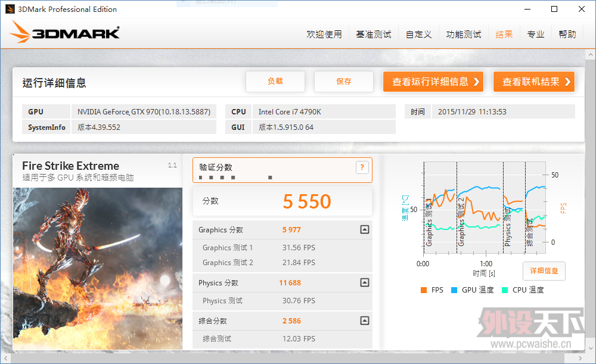The image size is (596, 364).
Task: Click the 3DMark app icon in title bar
Action: (x=10, y=9)
